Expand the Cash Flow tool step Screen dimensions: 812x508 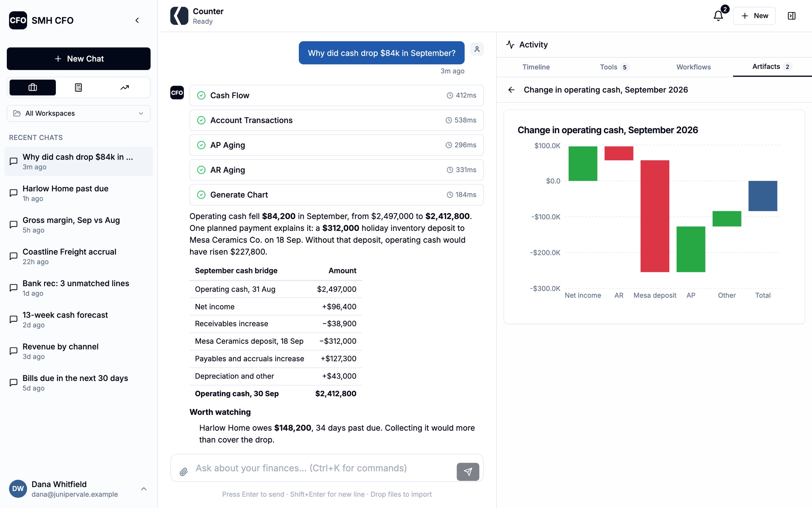pos(336,96)
